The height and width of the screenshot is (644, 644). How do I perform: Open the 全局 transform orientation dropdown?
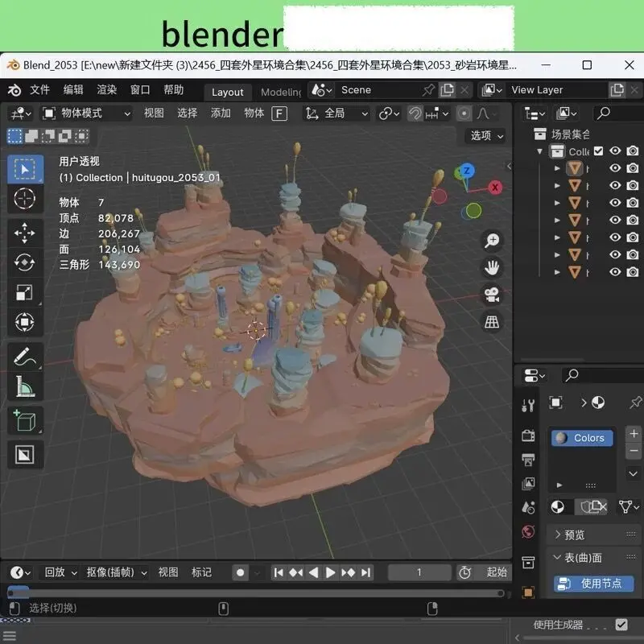(336, 114)
